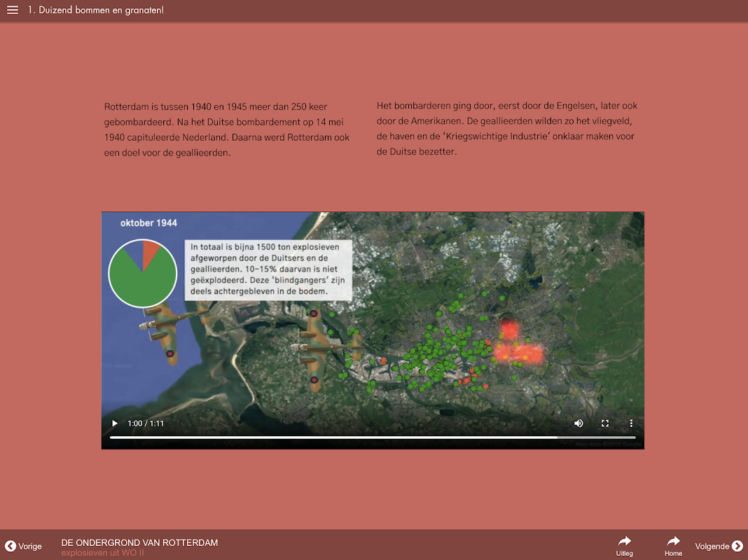This screenshot has width=748, height=560.
Task: Go to Vorige page
Action: click(x=23, y=546)
